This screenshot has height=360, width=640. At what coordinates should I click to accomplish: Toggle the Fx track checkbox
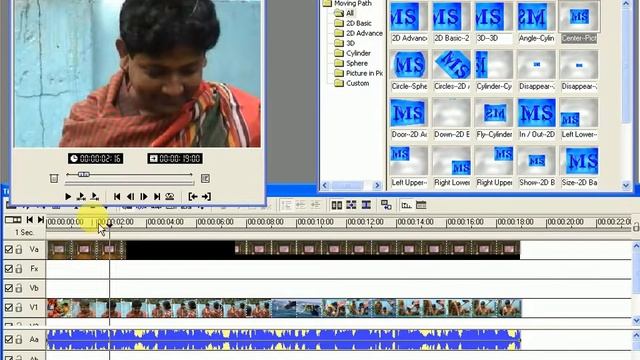click(x=9, y=269)
